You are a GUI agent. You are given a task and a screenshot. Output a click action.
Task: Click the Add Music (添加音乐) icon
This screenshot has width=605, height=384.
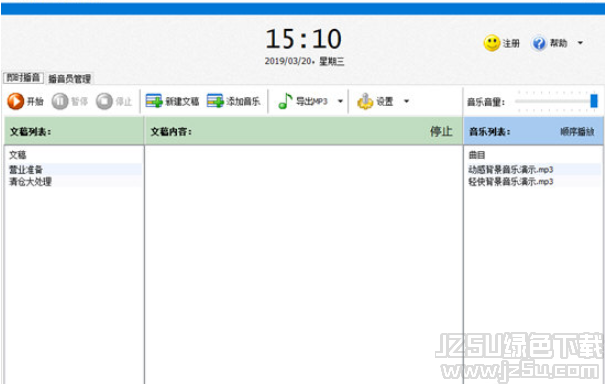tap(215, 101)
